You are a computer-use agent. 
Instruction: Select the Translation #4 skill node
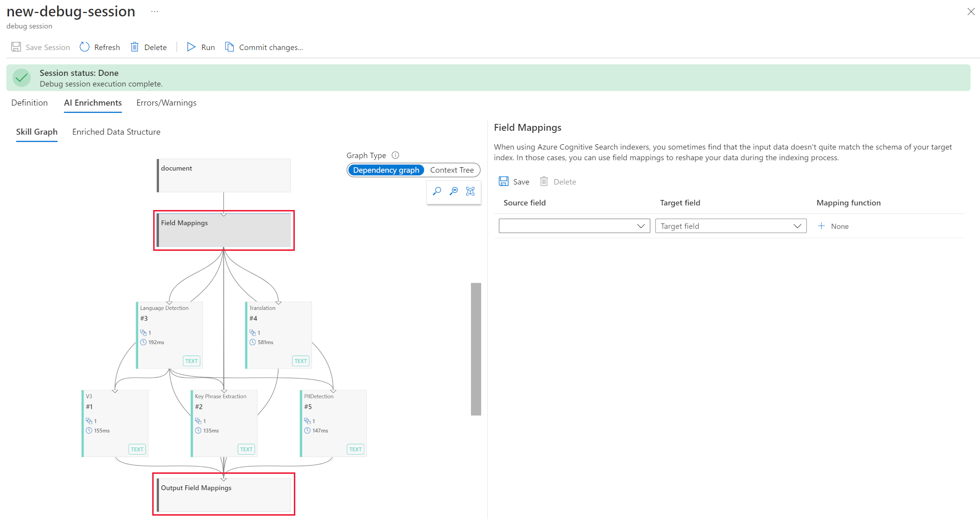278,335
